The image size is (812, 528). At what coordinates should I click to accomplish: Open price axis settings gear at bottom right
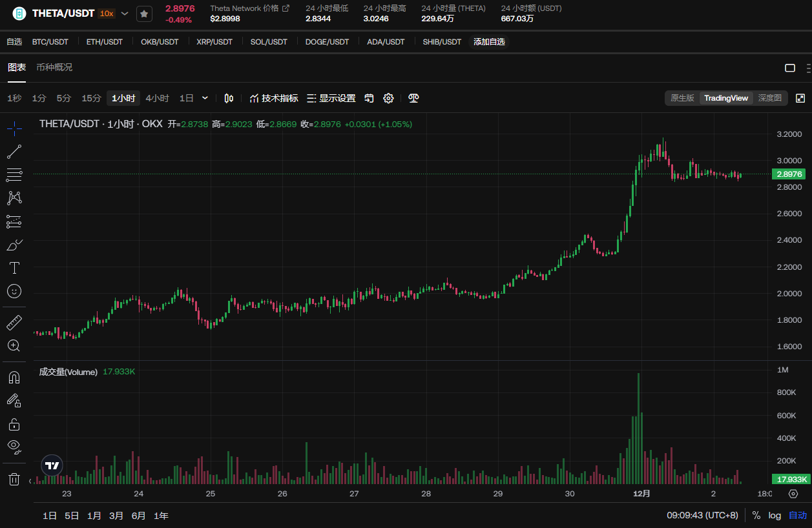793,494
